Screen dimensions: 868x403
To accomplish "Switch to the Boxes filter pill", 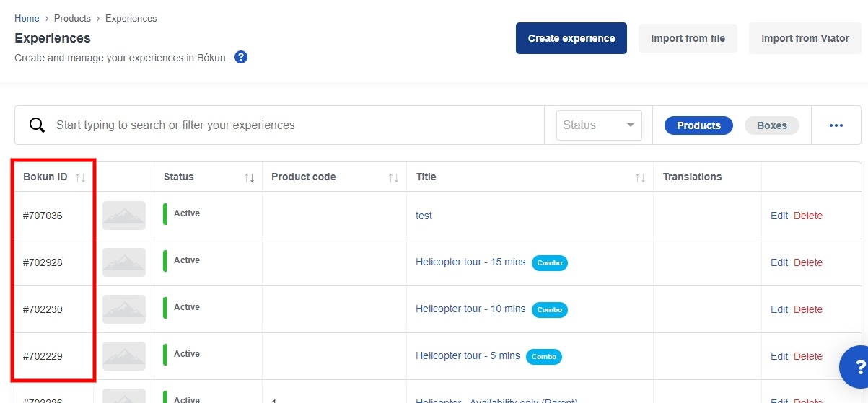I will click(772, 125).
